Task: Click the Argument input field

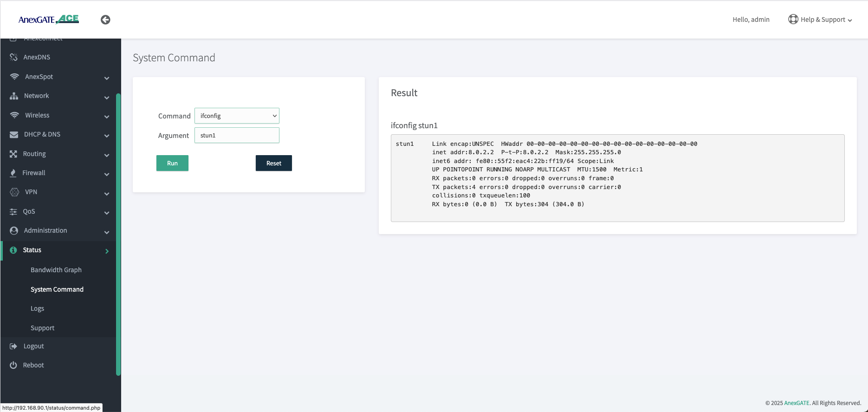Action: (x=237, y=135)
